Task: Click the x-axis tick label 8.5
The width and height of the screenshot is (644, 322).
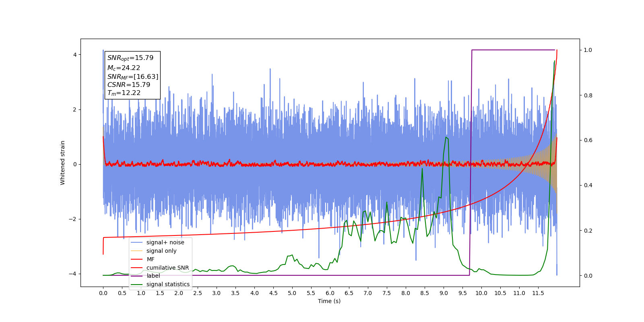Action: point(425,293)
